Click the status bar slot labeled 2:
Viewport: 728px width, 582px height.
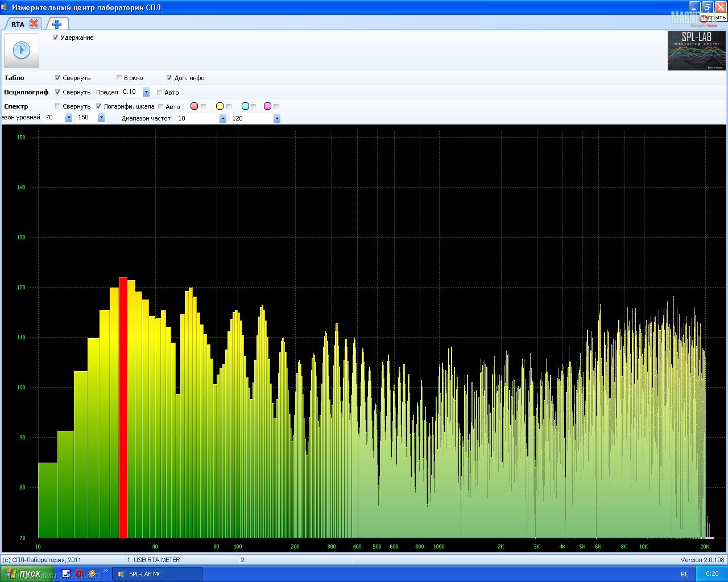pos(243,560)
